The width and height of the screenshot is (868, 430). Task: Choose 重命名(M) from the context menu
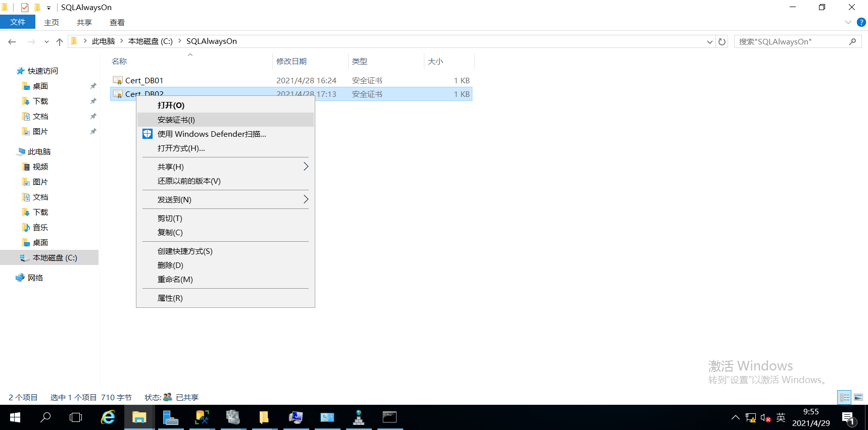[225, 279]
